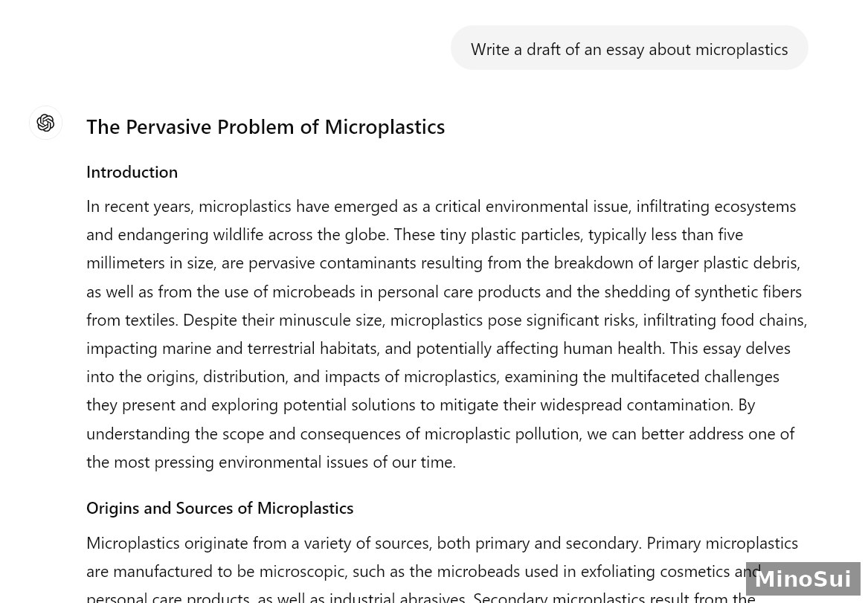Click the 'The Pervasive Problem of Microplastics' title
This screenshot has width=868, height=603.
click(266, 127)
